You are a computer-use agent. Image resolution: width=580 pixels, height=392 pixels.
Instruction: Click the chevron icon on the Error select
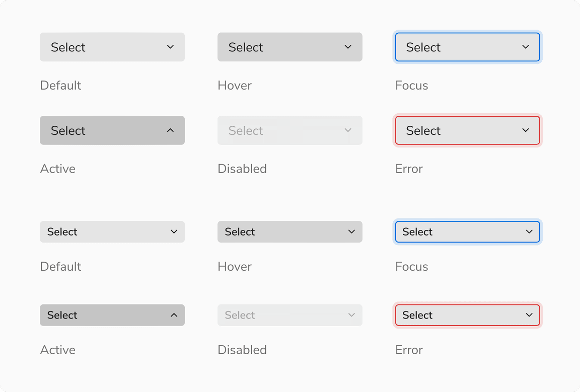tap(525, 130)
